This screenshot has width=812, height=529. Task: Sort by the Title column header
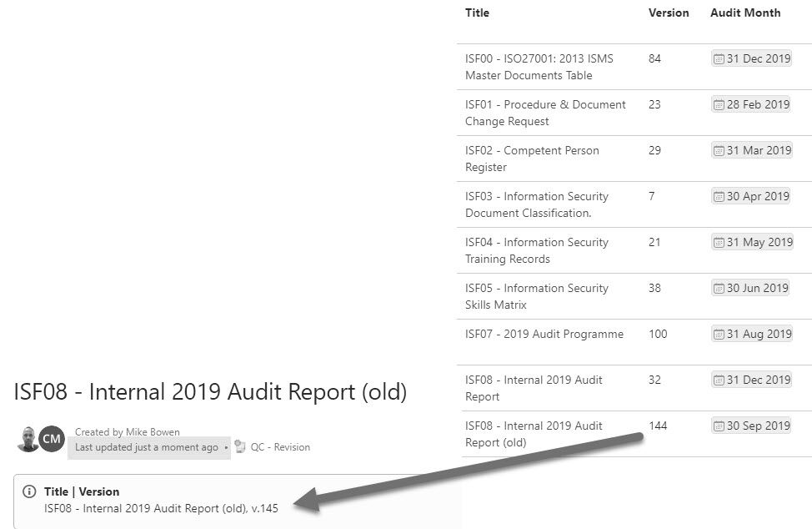pyautogui.click(x=477, y=13)
